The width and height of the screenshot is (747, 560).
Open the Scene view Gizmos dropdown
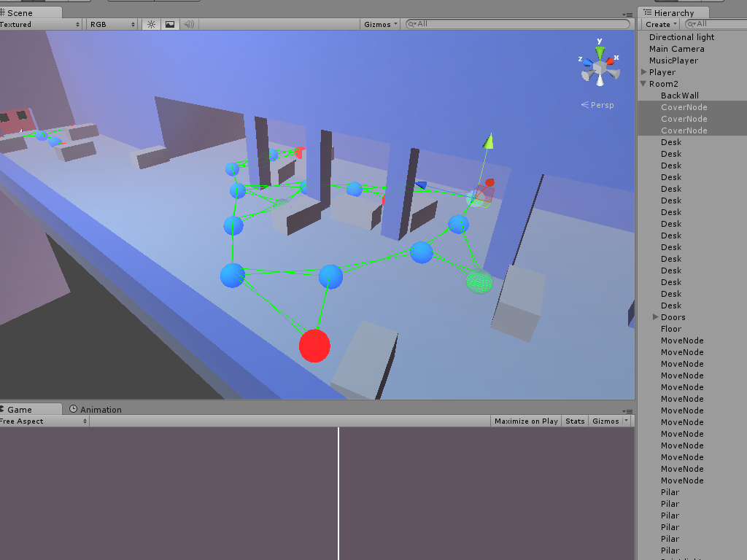coord(379,24)
